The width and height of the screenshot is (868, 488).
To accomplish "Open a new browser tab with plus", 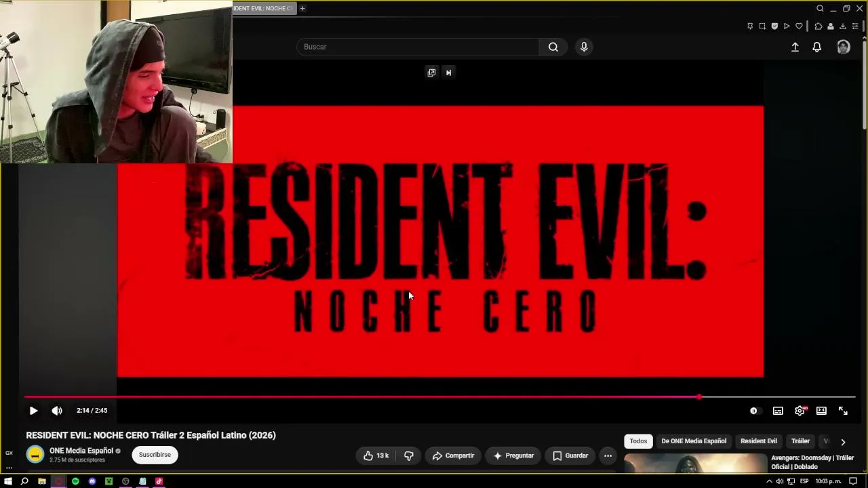I will tap(302, 8).
